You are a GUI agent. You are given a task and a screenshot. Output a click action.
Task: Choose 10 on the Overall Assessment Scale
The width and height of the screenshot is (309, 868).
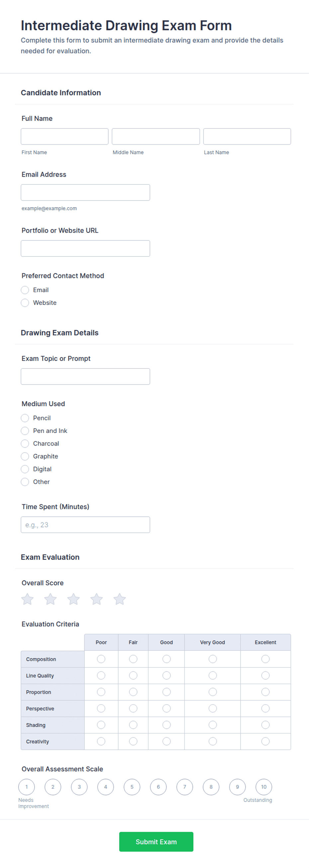[x=264, y=787]
